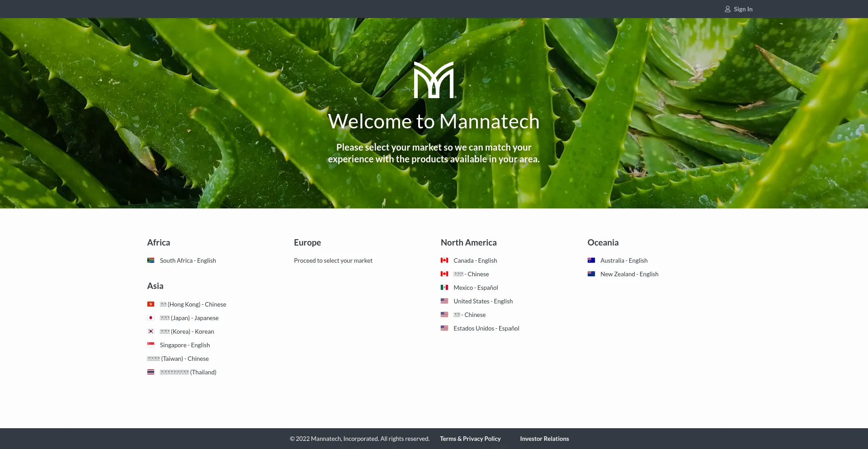The height and width of the screenshot is (449, 868).
Task: Click the 2022 Mannatech copyright notice
Action: pyautogui.click(x=360, y=439)
